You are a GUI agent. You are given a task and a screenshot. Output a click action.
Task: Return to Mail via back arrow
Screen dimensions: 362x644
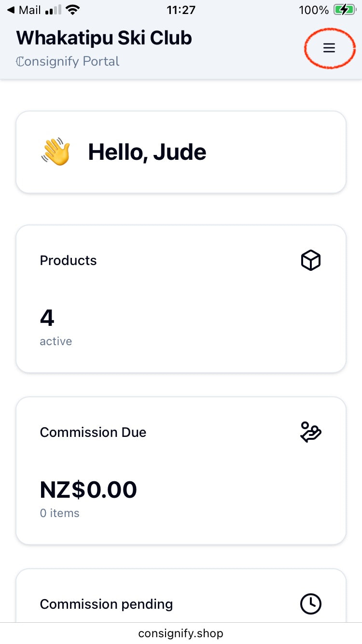tap(11, 10)
